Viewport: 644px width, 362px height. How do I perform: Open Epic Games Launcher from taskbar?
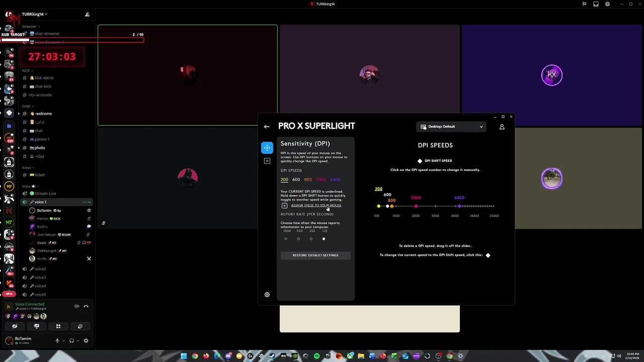coord(328,356)
